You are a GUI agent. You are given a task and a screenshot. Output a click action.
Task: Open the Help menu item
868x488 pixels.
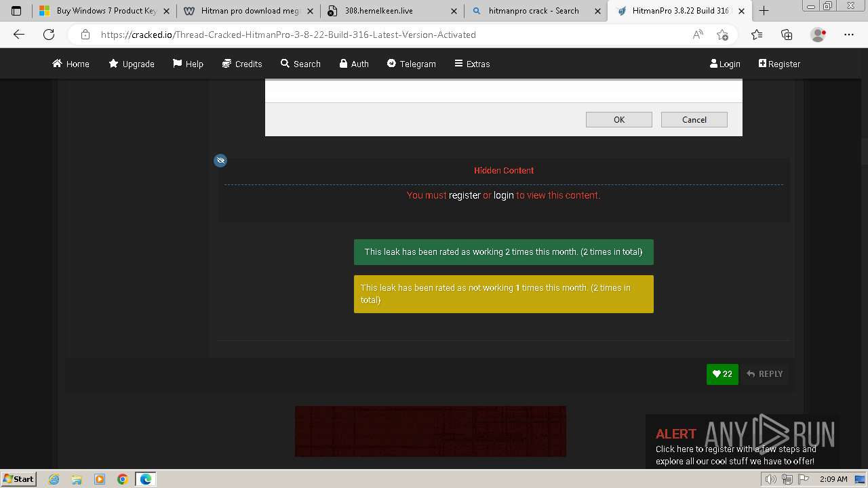[188, 64]
